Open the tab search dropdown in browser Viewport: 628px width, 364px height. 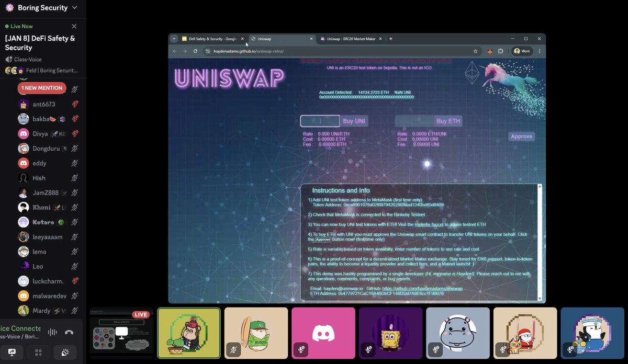[x=174, y=39]
